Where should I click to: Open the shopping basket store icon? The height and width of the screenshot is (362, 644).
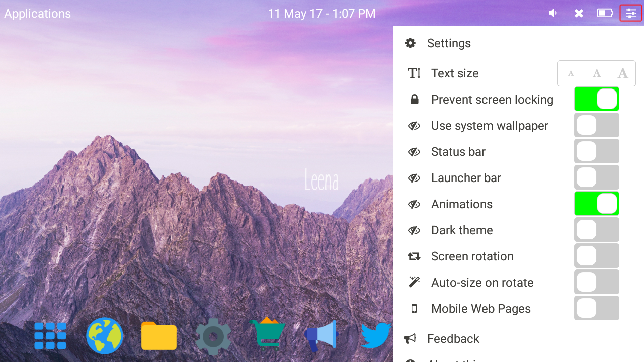[x=268, y=333]
